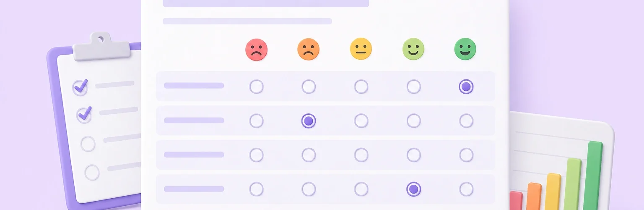This screenshot has height=210, width=644.
Task: Click the orange bar in the bar chart
Action: click(x=534, y=196)
